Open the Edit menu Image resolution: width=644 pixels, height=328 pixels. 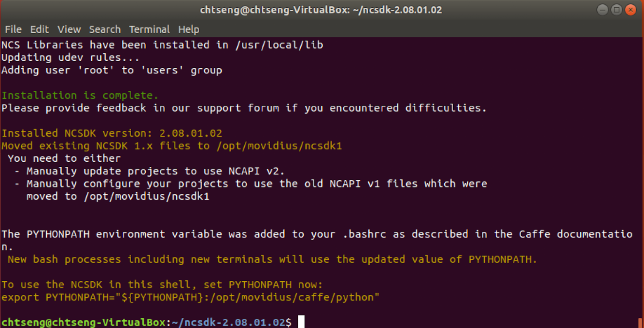pyautogui.click(x=40, y=29)
